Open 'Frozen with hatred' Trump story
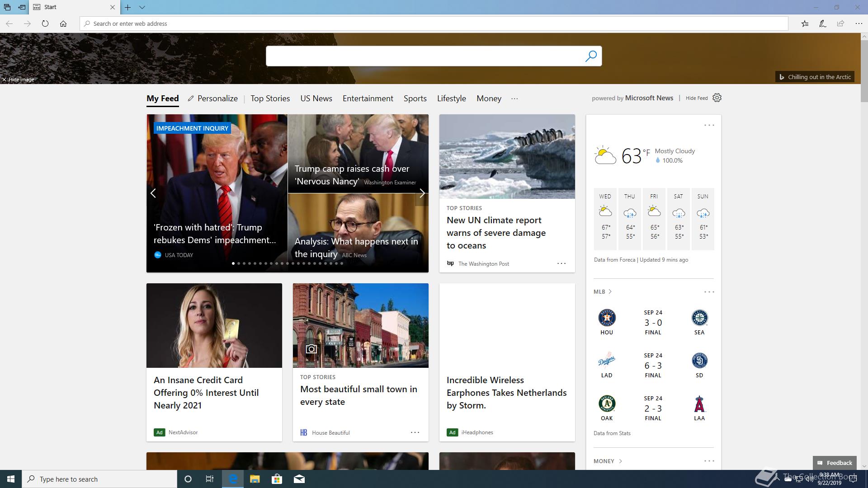Image resolution: width=868 pixels, height=488 pixels. pyautogui.click(x=217, y=193)
